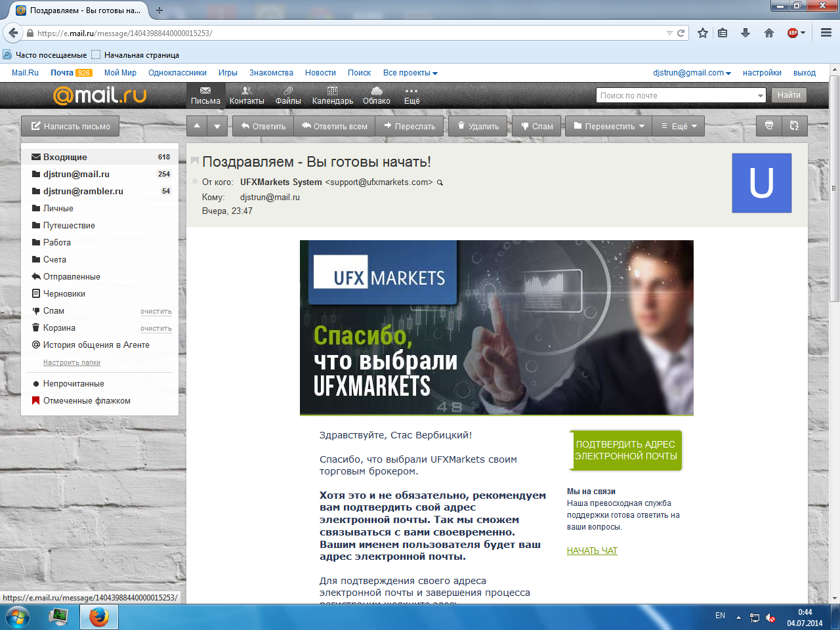
Task: Open Новости in top menu
Action: tap(320, 73)
